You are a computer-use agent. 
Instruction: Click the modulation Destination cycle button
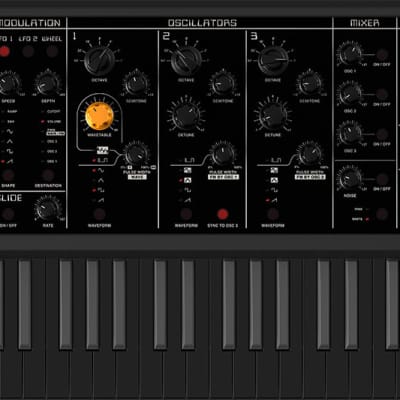48,175
